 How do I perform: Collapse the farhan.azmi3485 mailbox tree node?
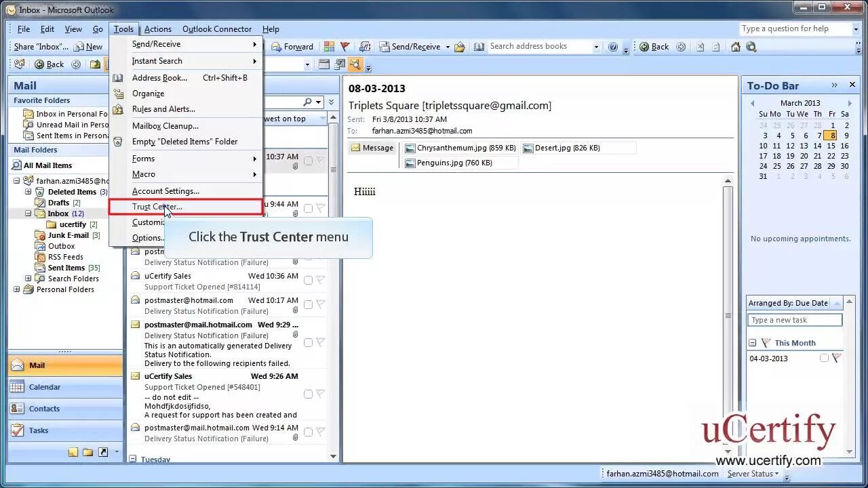pyautogui.click(x=17, y=181)
